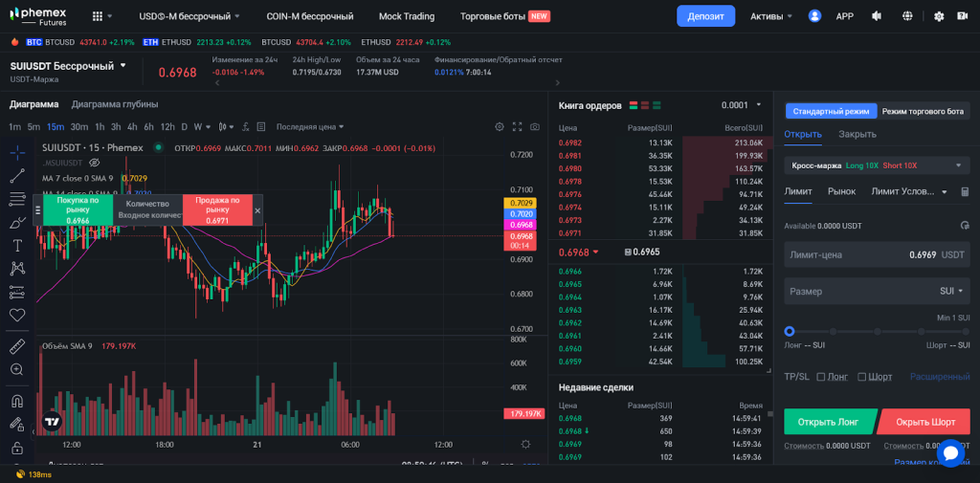Enable the TP/SL Лонг checkbox
980x483 pixels.
pos(821,377)
